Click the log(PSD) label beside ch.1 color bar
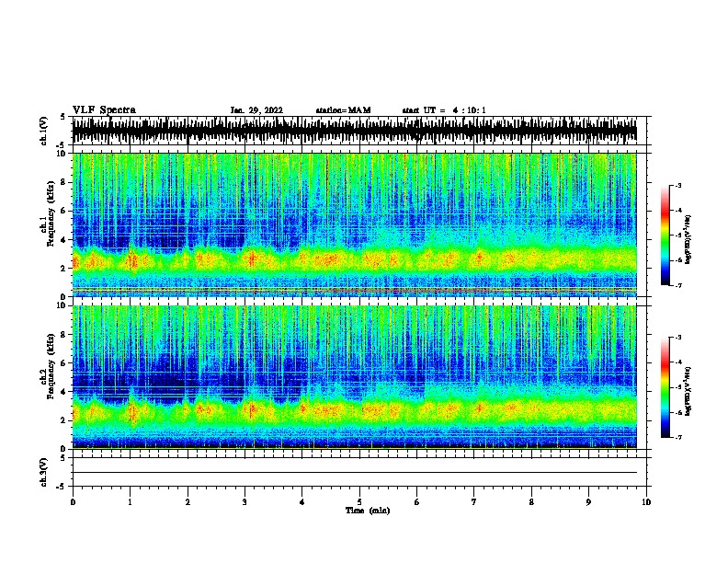728x563 pixels. tap(688, 239)
